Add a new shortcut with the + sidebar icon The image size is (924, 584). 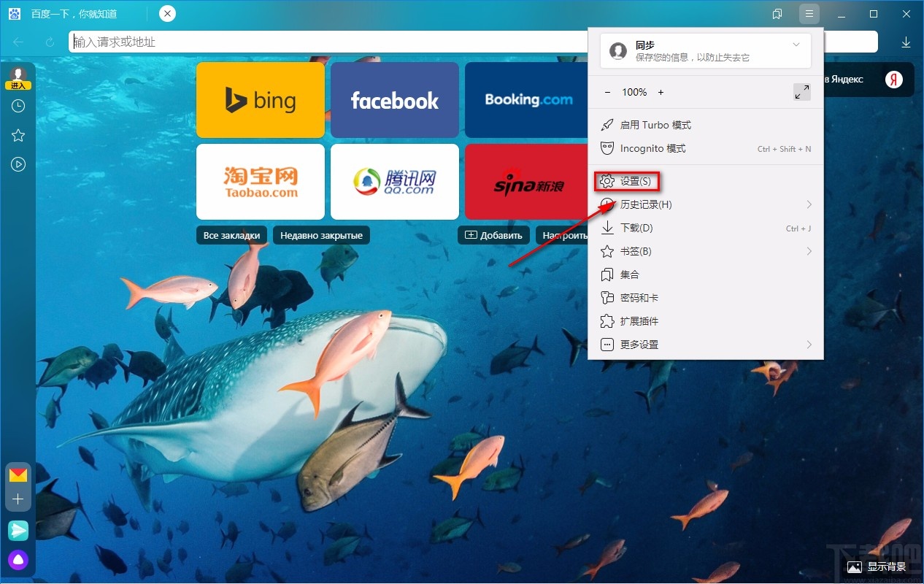pos(18,499)
